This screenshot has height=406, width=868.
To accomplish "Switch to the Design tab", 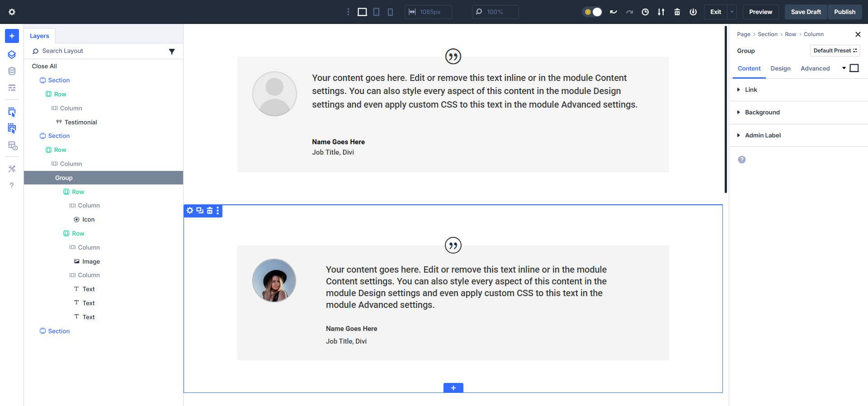I will click(x=780, y=69).
